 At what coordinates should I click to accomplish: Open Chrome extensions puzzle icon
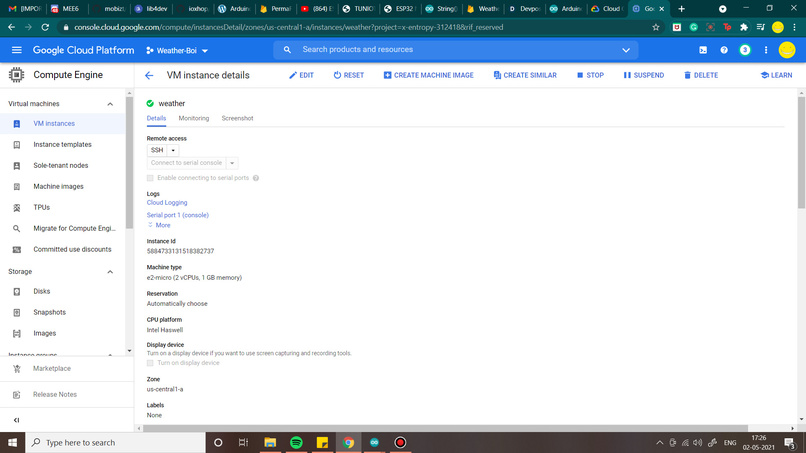[744, 27]
